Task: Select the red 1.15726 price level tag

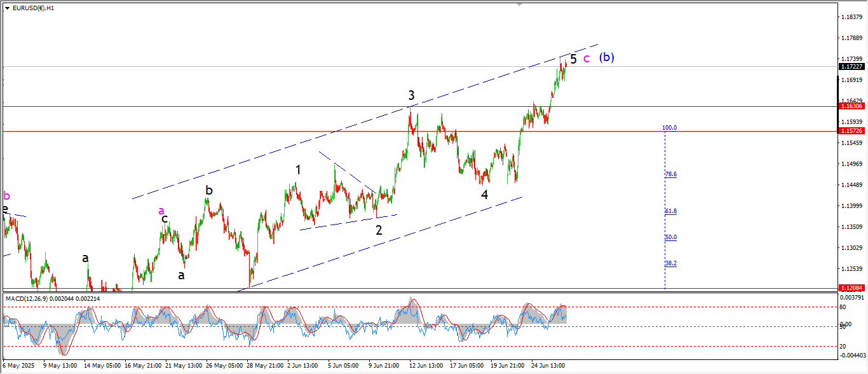Action: [x=851, y=131]
